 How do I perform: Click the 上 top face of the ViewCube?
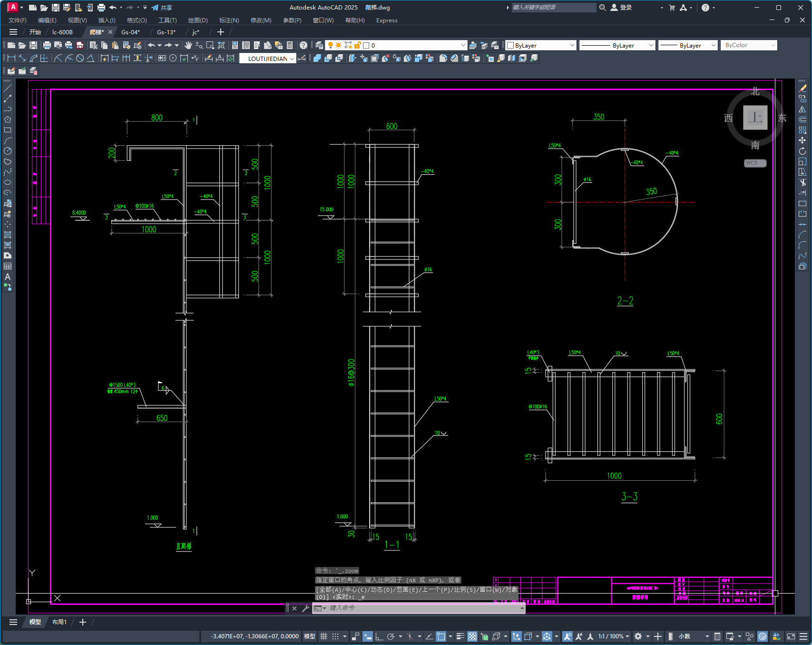click(755, 117)
